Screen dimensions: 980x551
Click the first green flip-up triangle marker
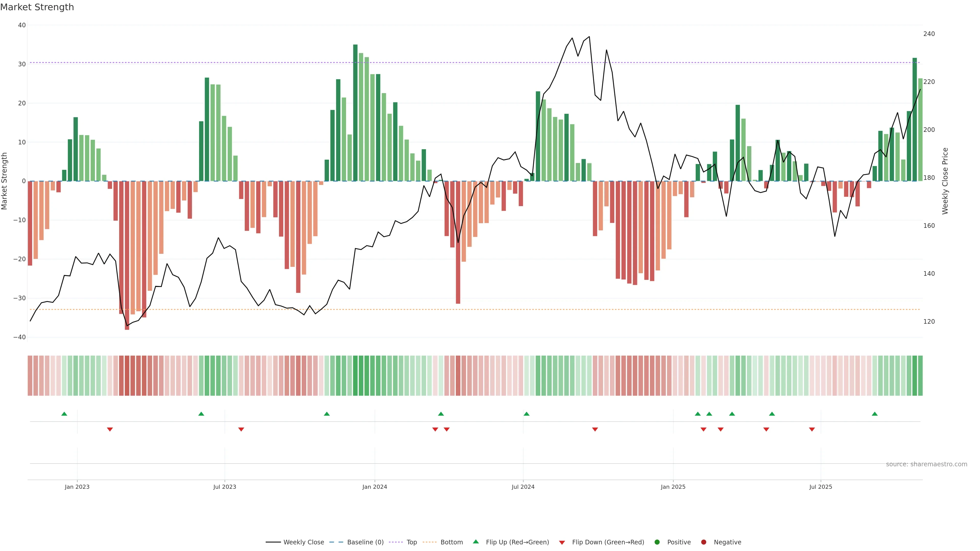pos(64,414)
